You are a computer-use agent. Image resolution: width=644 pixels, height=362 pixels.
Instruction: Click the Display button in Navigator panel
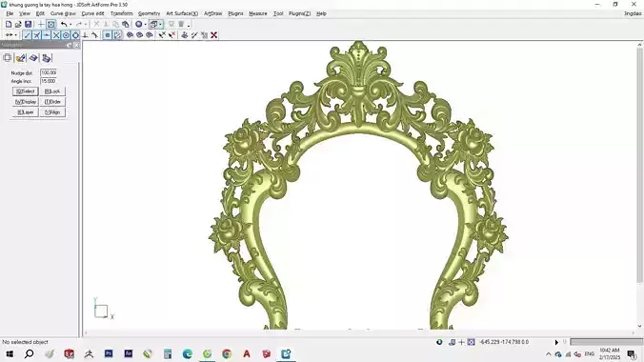tap(25, 102)
